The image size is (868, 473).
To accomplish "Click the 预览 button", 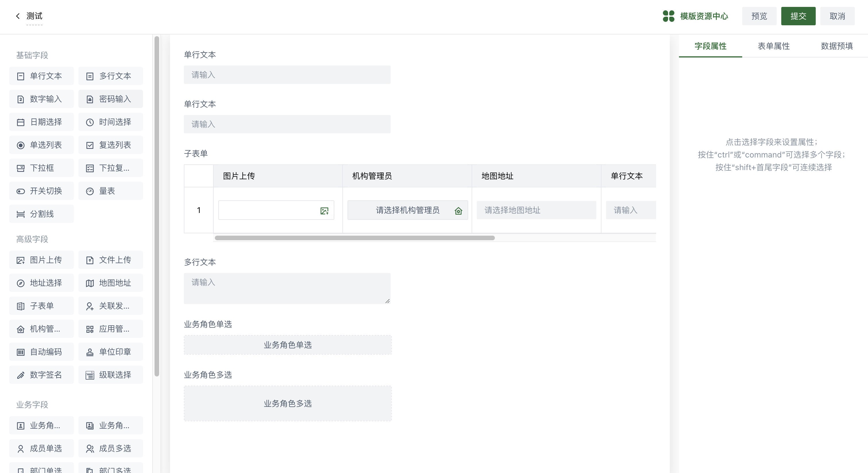I will click(x=759, y=16).
